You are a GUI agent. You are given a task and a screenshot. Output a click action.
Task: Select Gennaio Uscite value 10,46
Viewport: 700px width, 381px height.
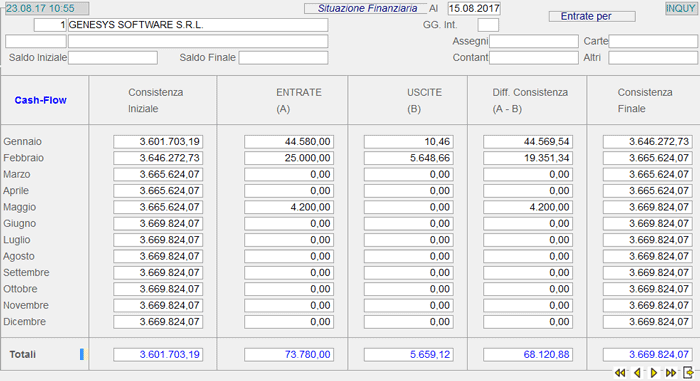pyautogui.click(x=408, y=142)
